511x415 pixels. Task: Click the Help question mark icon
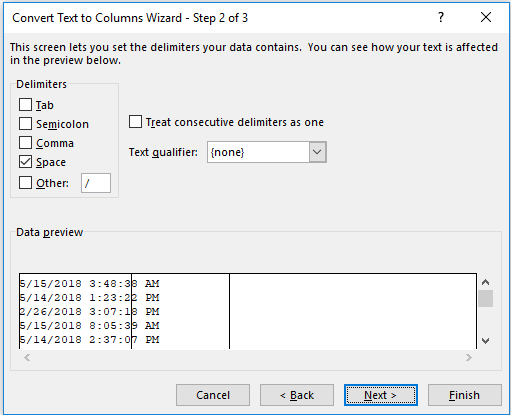(441, 17)
